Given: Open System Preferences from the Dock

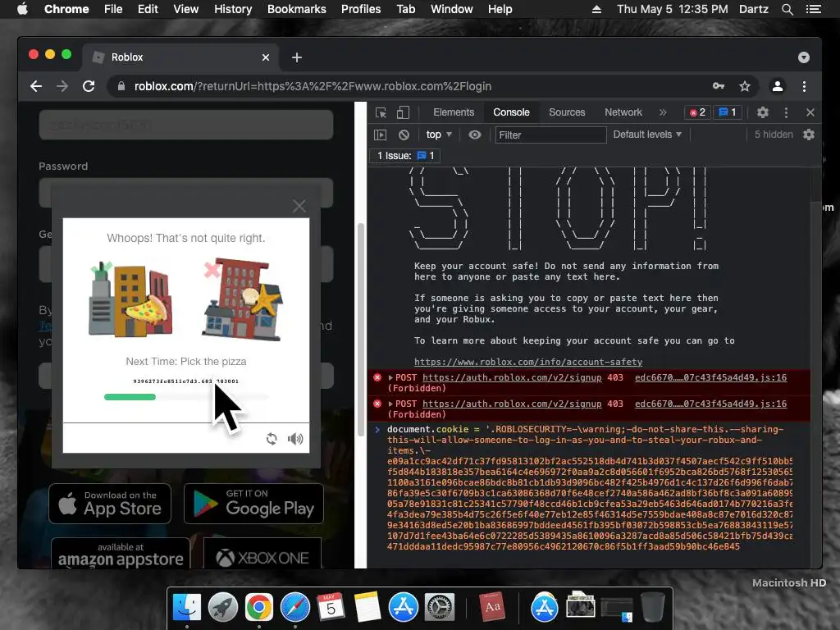Looking at the screenshot, I should point(440,608).
